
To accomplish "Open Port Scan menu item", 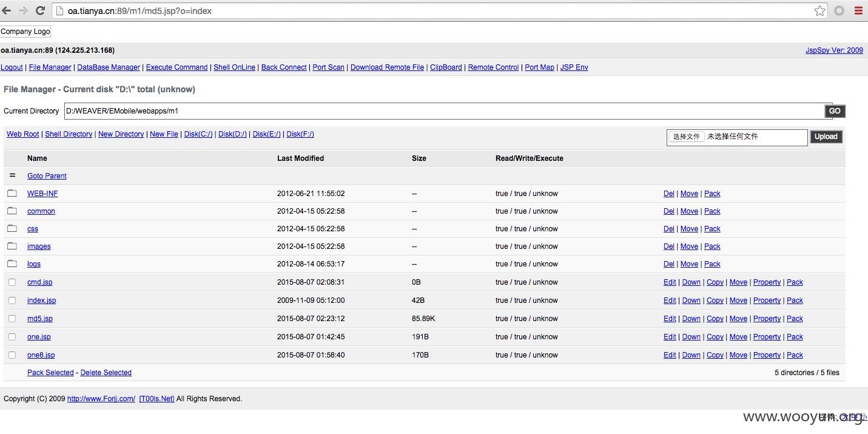I will click(x=328, y=67).
